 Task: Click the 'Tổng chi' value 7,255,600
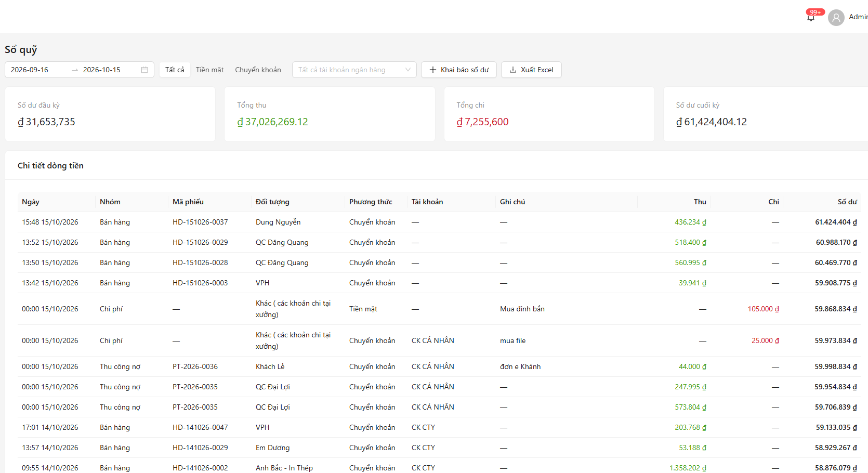(483, 122)
